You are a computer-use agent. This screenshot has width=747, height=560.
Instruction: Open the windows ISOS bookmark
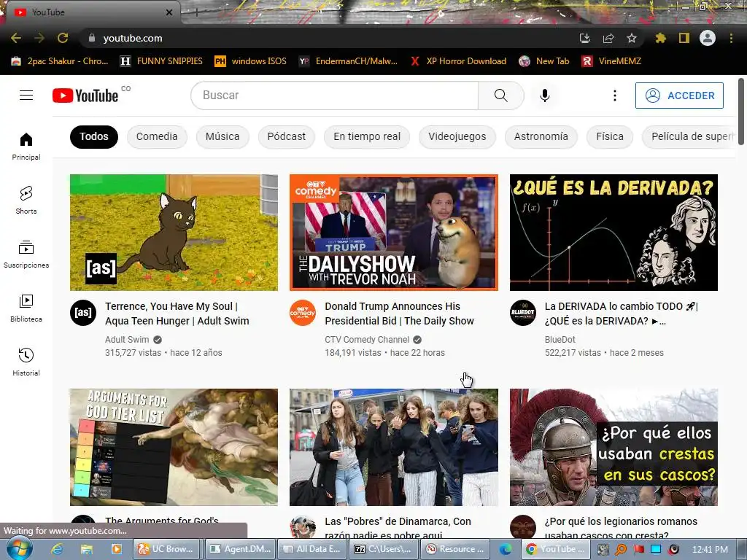point(251,61)
